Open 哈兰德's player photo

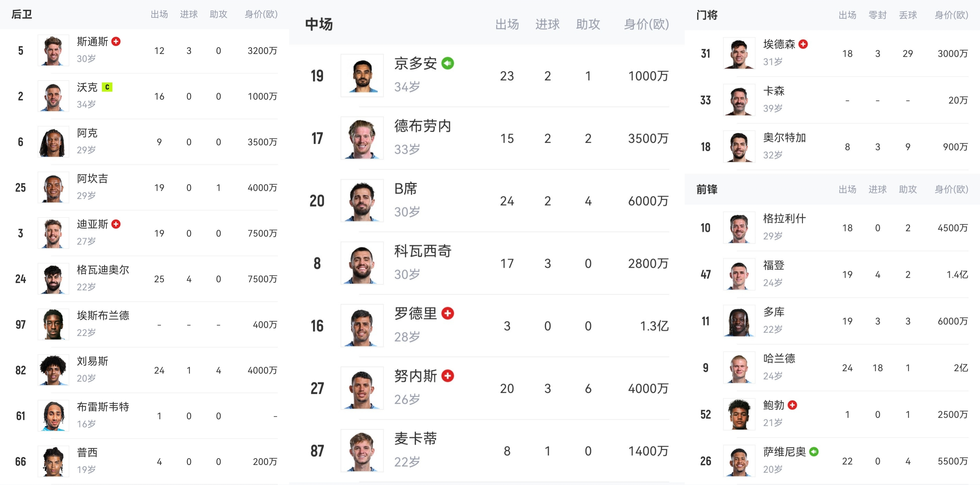coord(739,367)
